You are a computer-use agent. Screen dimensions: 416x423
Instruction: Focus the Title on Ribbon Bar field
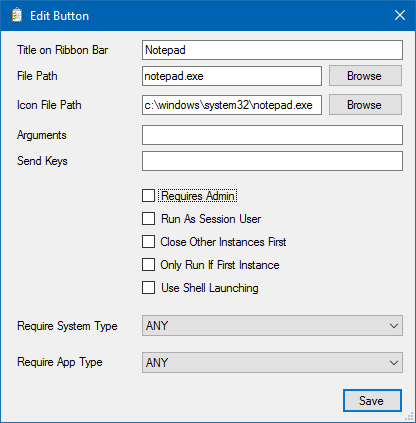tap(272, 50)
